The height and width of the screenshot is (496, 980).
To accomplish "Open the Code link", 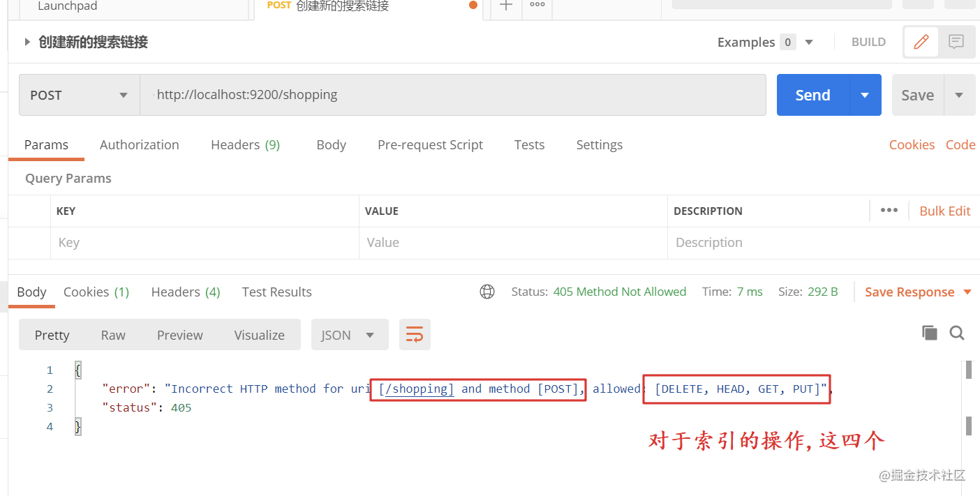I will pyautogui.click(x=960, y=144).
